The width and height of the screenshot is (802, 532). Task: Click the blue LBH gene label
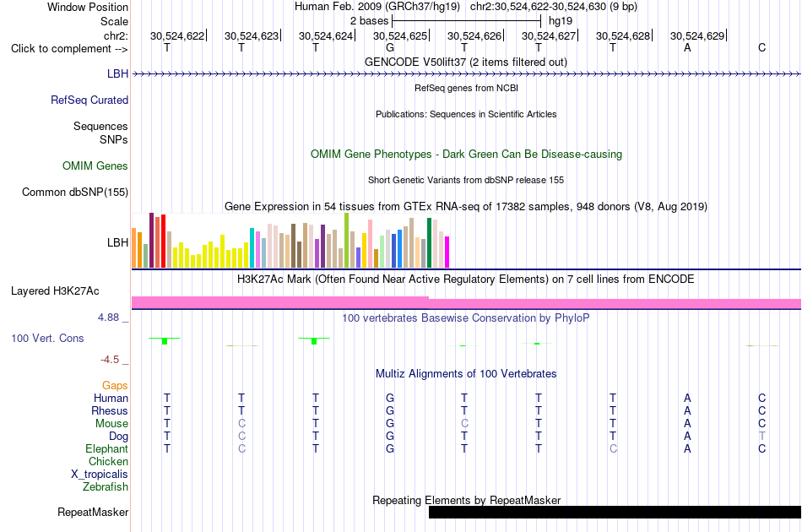[117, 73]
